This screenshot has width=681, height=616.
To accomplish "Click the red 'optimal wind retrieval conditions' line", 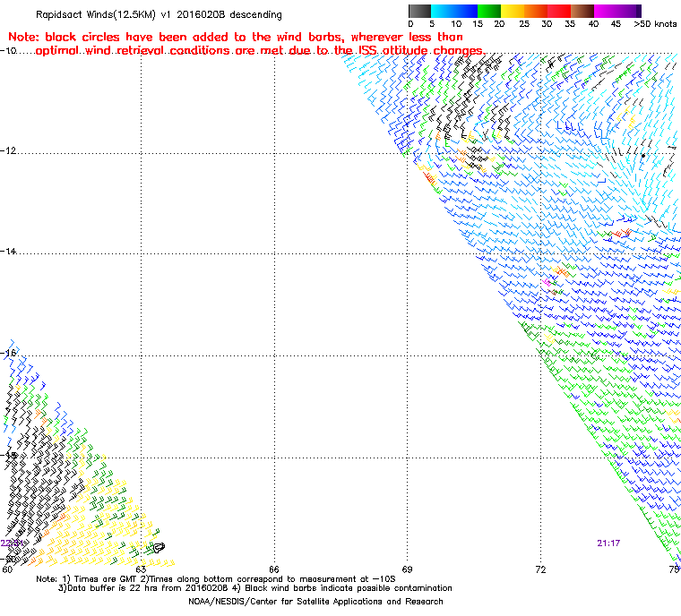I will pyautogui.click(x=260, y=51).
